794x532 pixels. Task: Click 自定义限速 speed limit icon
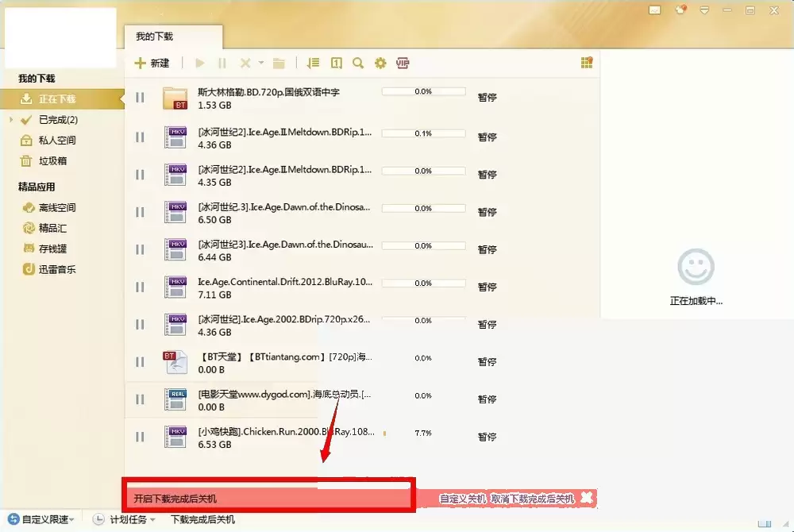tap(13, 520)
